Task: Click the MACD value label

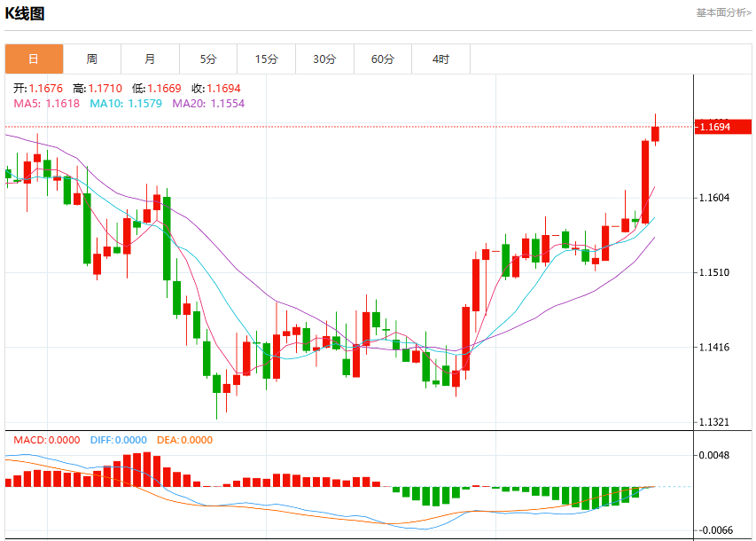Action: tap(47, 440)
